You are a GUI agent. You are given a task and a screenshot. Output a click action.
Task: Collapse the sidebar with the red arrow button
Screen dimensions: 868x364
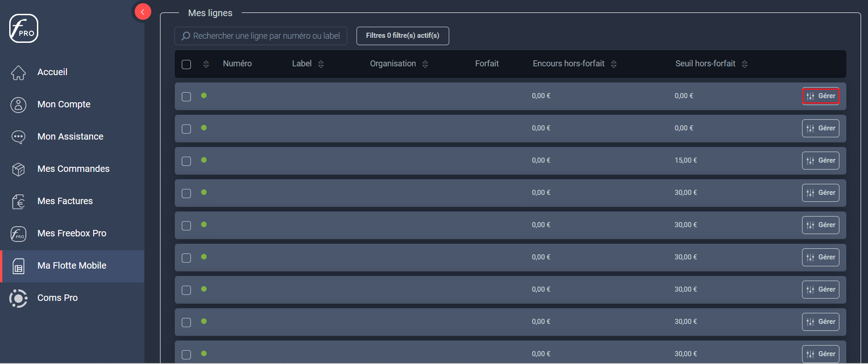point(143,12)
